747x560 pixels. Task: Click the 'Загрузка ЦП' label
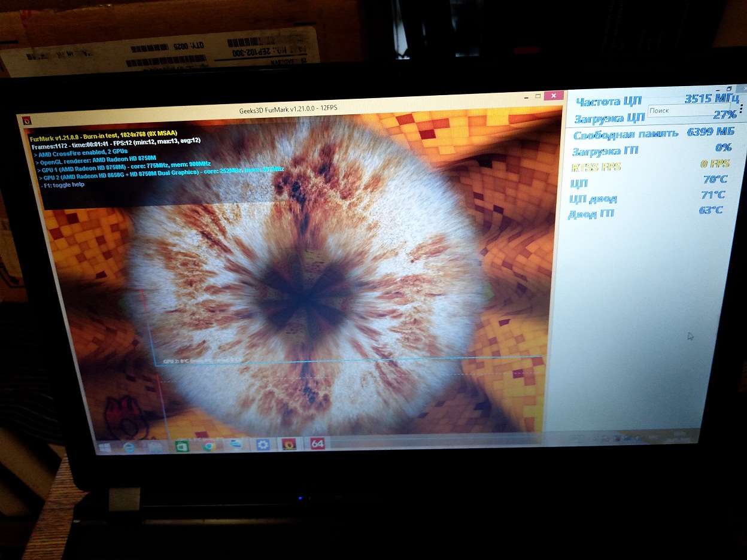point(609,117)
